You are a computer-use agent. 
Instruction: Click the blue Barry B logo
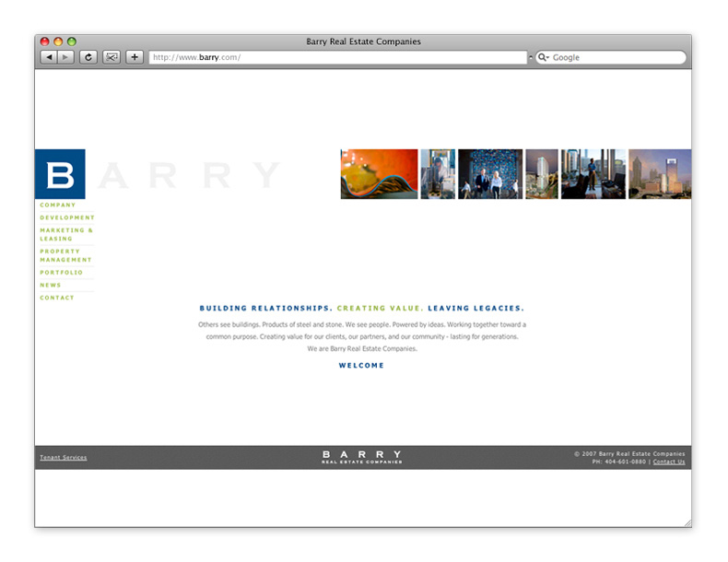[x=60, y=174]
